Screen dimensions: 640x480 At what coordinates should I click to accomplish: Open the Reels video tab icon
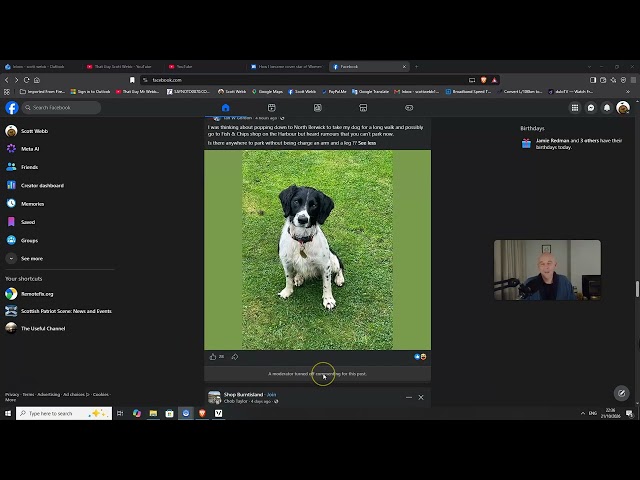[271, 108]
